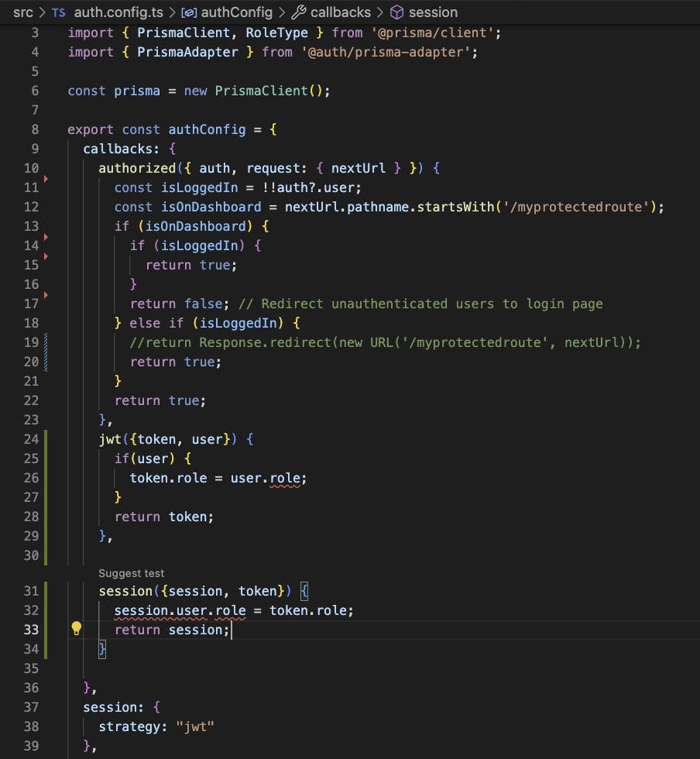This screenshot has height=759, width=700.
Task: Click token.role on line 32
Action: tap(308, 611)
